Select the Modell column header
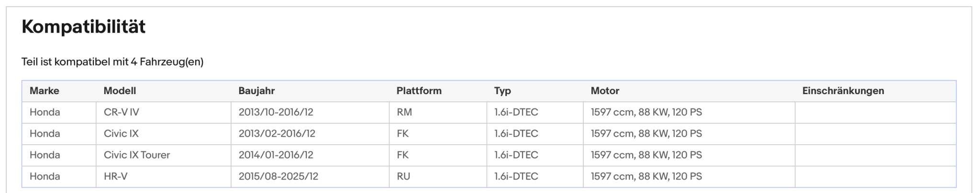Viewport: 980px width, 193px height. (120, 91)
